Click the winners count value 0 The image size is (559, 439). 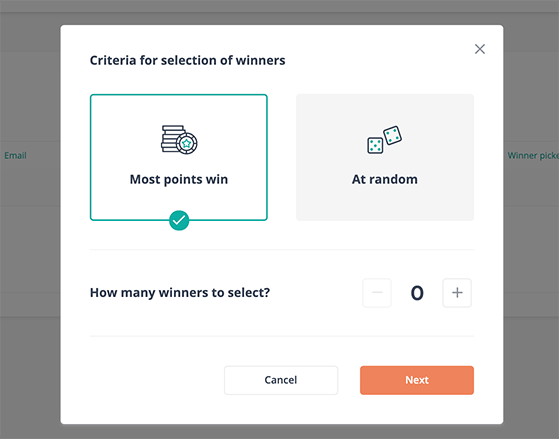tap(417, 293)
